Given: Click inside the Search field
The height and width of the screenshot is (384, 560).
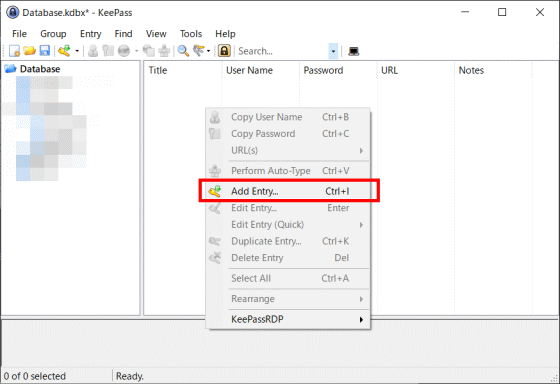Looking at the screenshot, I should tap(282, 51).
